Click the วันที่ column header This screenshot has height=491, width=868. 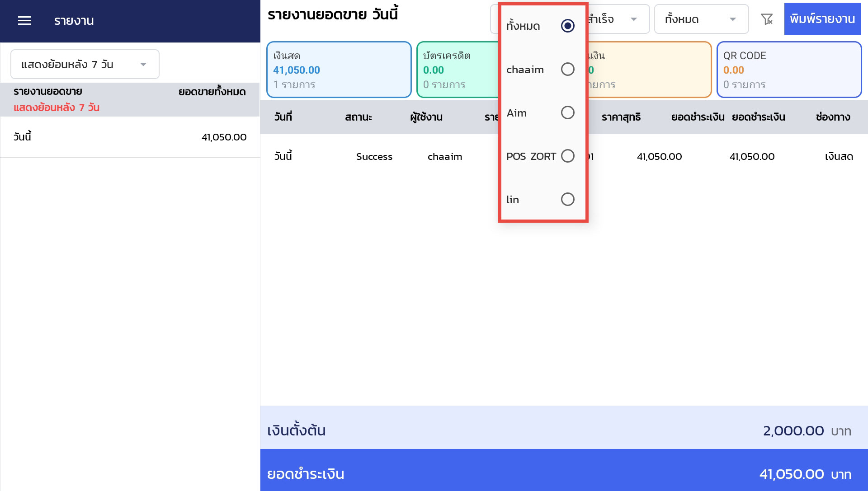pyautogui.click(x=283, y=117)
